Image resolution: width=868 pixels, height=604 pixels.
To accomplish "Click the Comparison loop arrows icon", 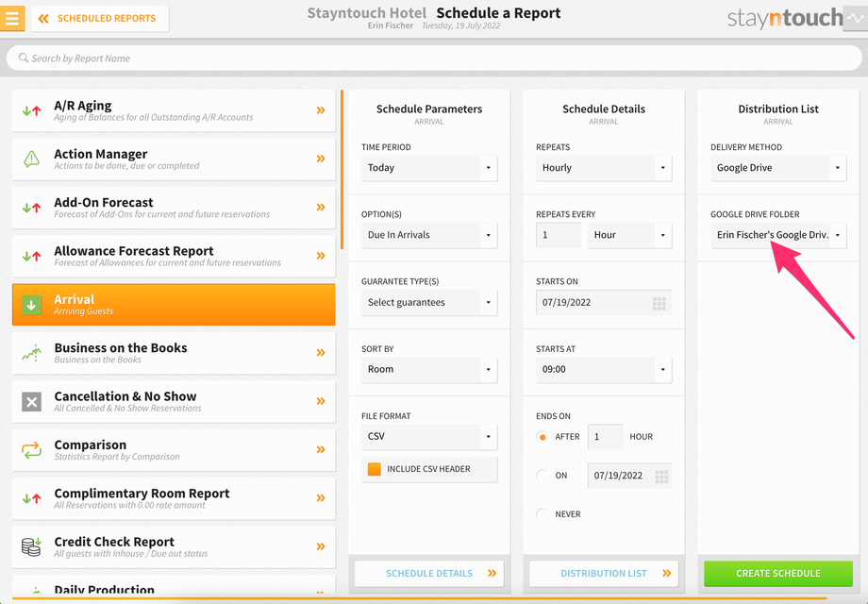I will click(31, 449).
